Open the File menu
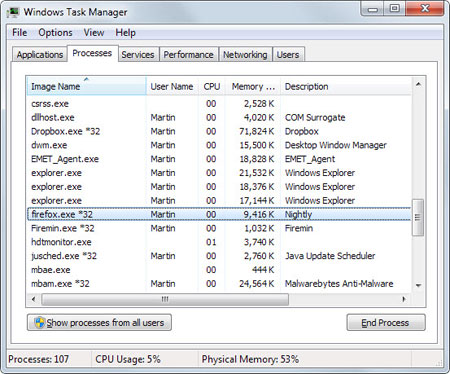 click(20, 33)
